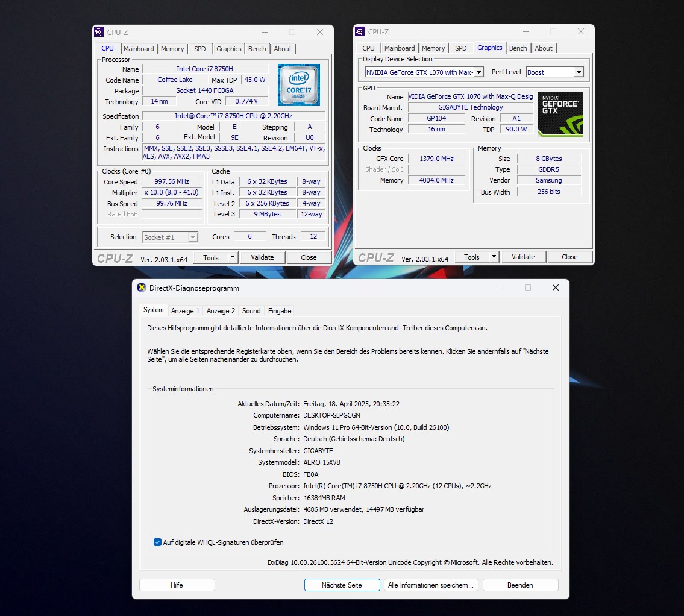684x616 pixels.
Task: Open Tools dropdown arrow in left CPU-Z
Action: pos(233,257)
